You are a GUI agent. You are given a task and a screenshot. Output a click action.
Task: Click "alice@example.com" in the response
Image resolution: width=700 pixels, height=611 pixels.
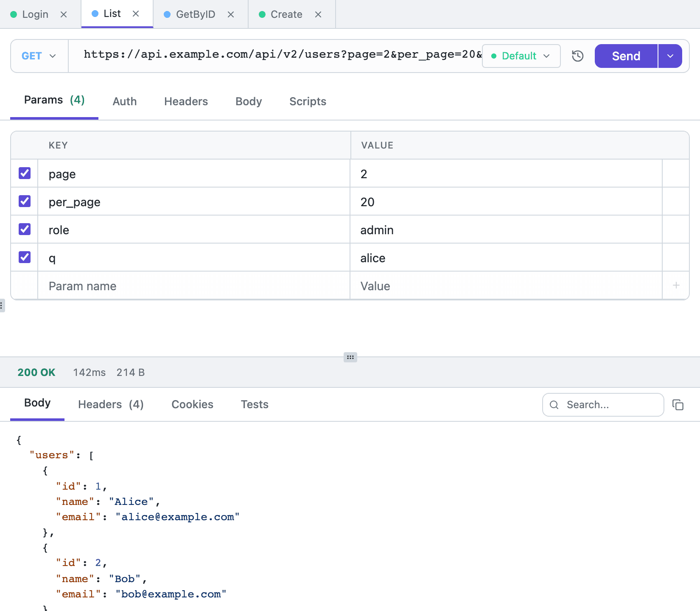(177, 517)
